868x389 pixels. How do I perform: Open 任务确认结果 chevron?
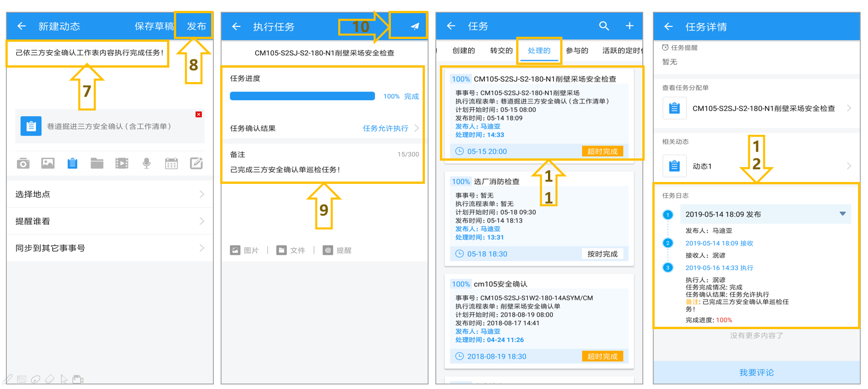tap(416, 128)
